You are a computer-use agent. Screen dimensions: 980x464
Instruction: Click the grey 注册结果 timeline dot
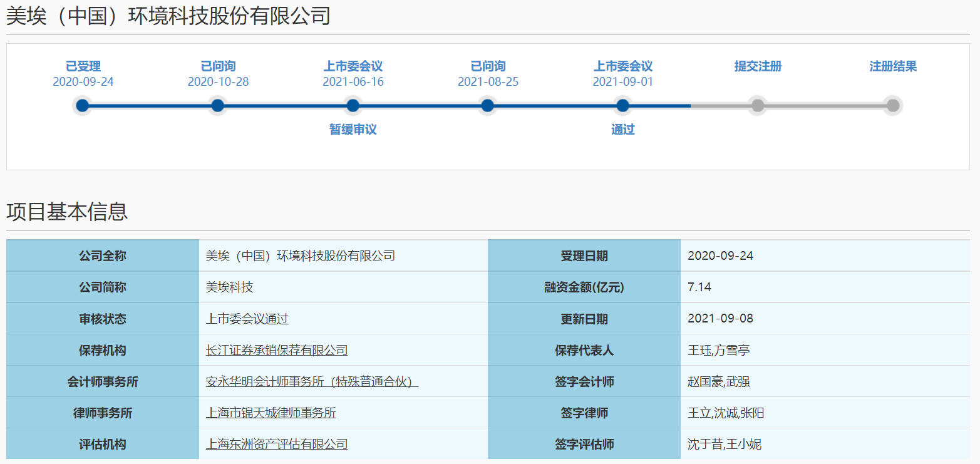pos(893,106)
